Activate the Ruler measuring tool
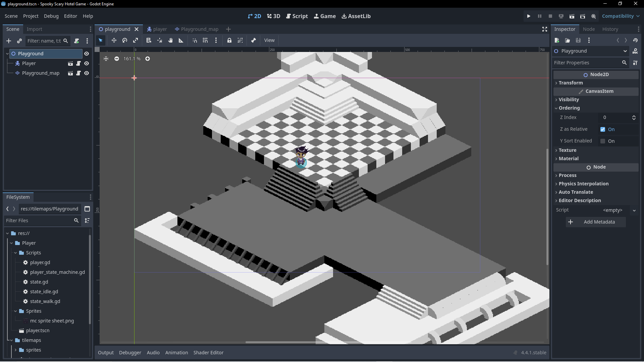This screenshot has height=362, width=644. click(181, 40)
